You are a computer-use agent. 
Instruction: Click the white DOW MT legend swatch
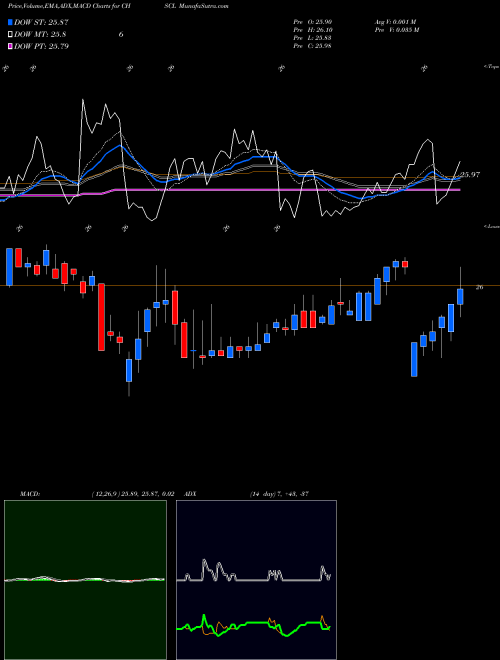point(11,34)
